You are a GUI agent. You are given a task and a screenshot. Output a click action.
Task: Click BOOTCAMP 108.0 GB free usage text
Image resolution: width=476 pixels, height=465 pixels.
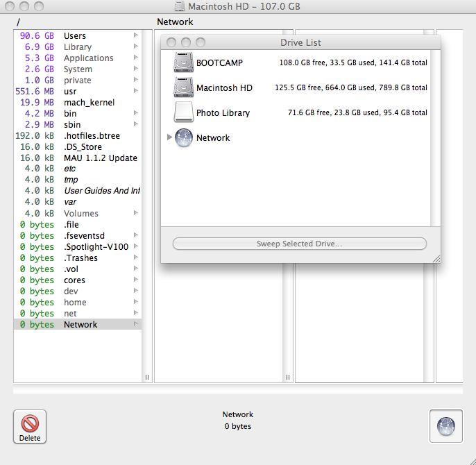(353, 62)
